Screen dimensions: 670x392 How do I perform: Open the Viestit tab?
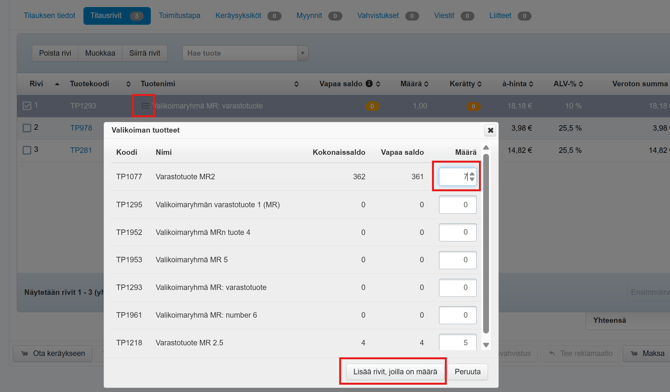tap(454, 15)
